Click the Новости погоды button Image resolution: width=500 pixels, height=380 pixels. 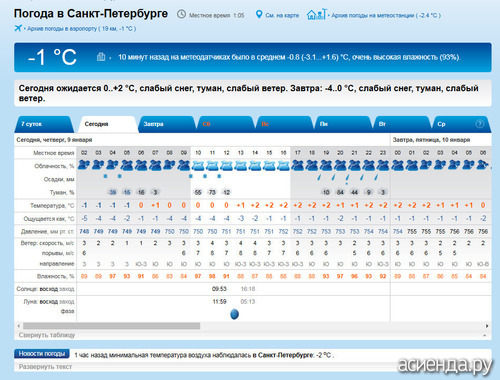pos(42,354)
